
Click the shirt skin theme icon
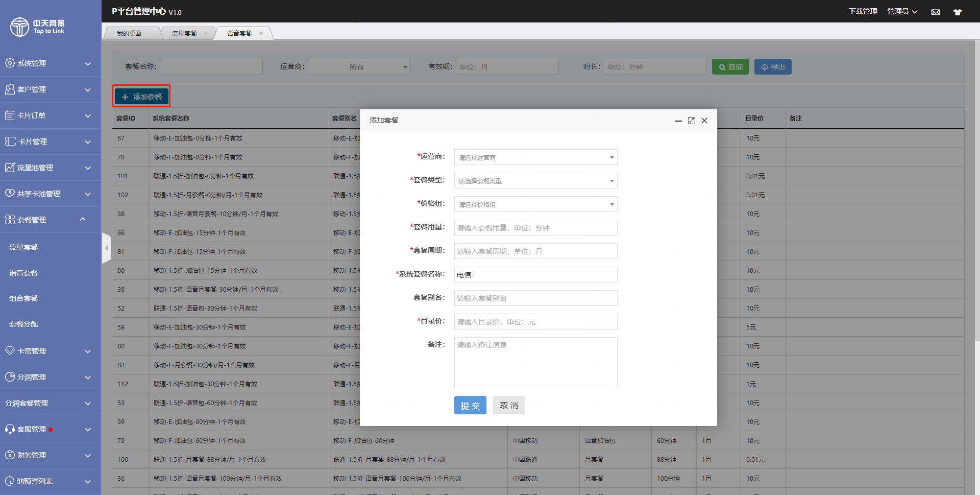click(958, 12)
